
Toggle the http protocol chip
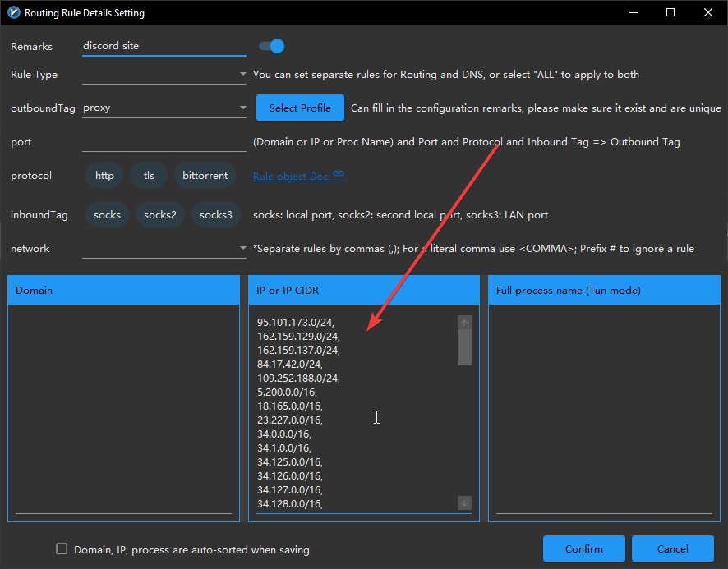[x=104, y=176]
